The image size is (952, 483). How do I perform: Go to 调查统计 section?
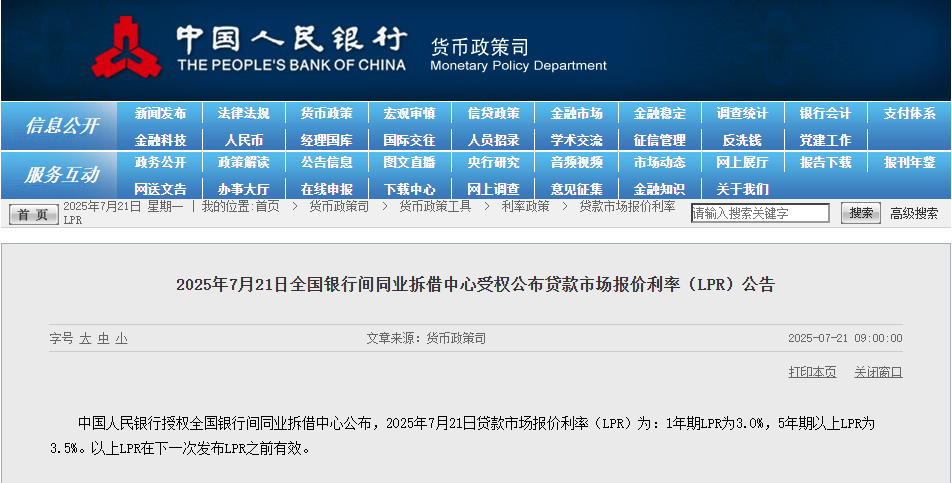743,113
